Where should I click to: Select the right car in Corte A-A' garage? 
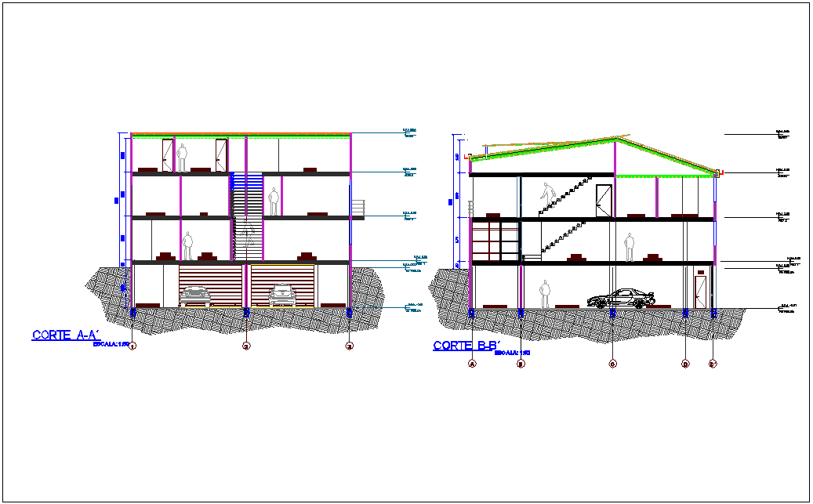[281, 296]
